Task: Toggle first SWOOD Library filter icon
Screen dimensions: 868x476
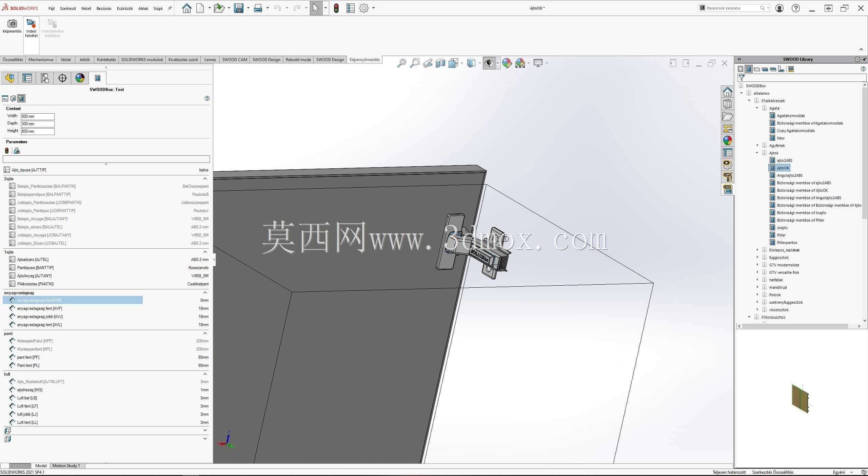Action: click(x=741, y=69)
